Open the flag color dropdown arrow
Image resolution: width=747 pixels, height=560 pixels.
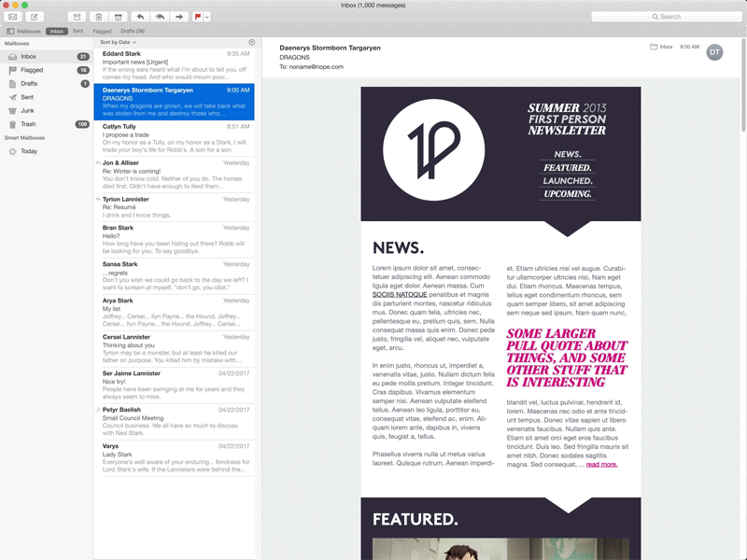(x=207, y=17)
